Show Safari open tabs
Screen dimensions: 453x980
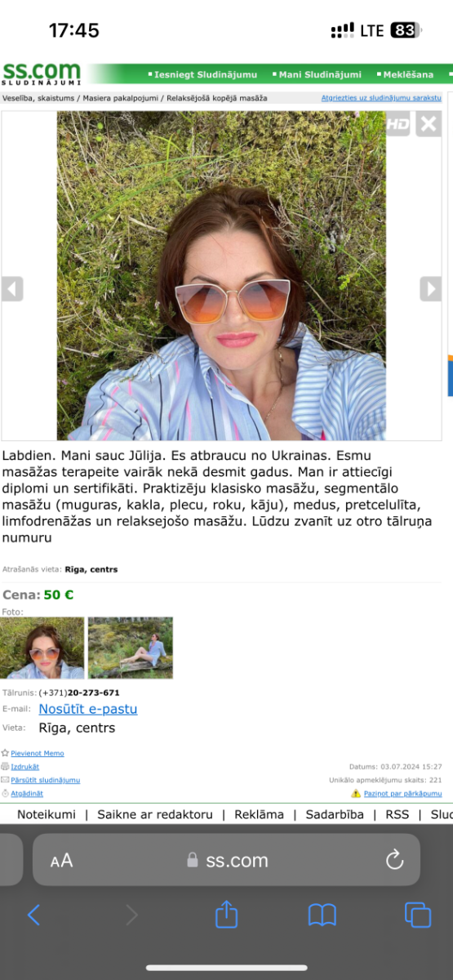418,915
